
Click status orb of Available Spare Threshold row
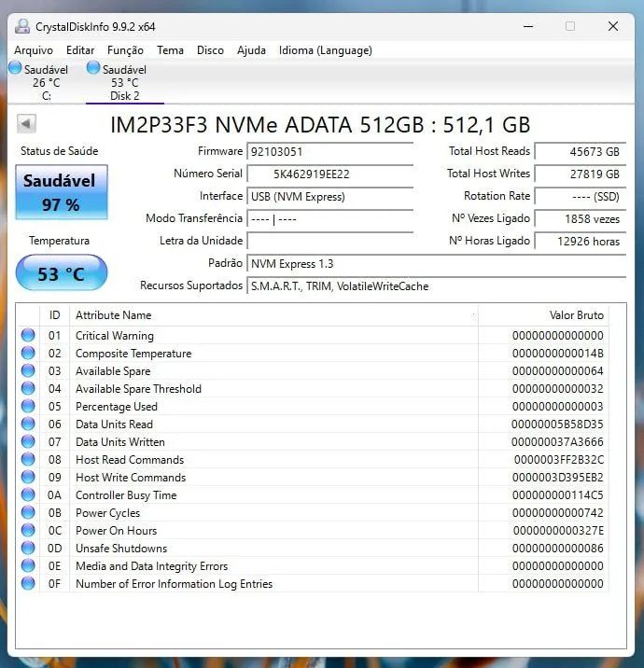pos(28,388)
